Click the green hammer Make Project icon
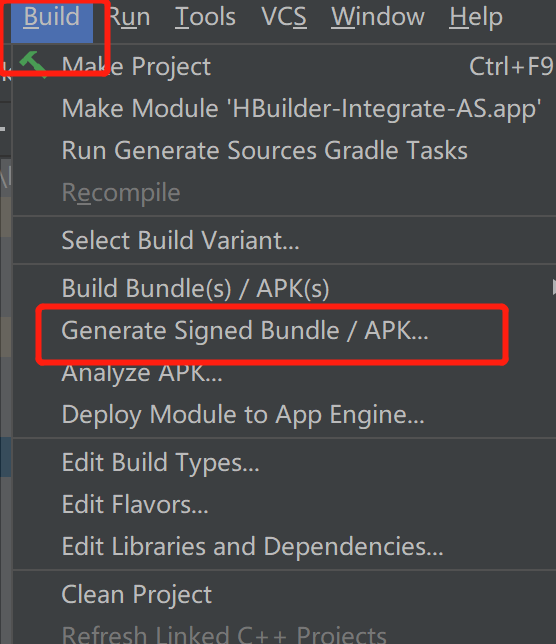 (x=33, y=64)
